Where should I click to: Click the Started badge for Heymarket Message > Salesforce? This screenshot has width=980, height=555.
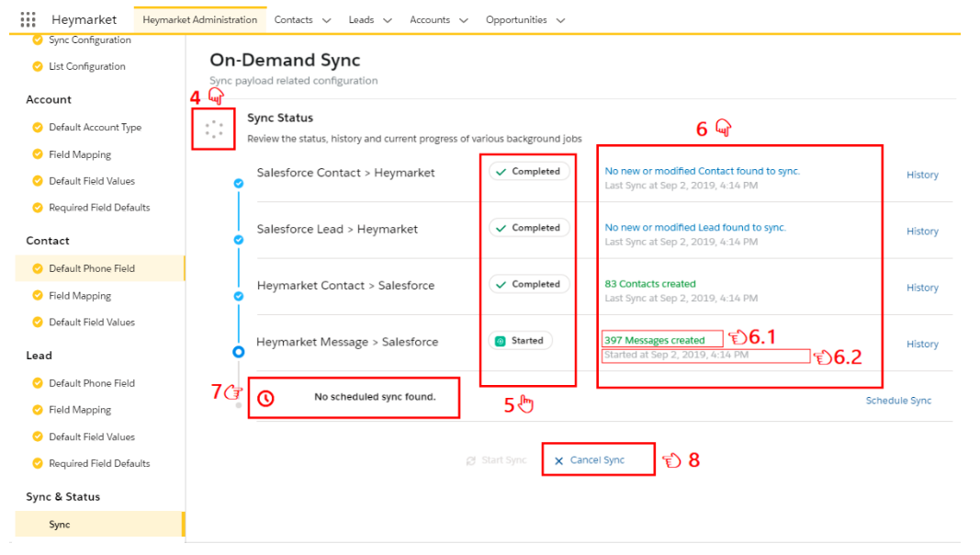520,341
